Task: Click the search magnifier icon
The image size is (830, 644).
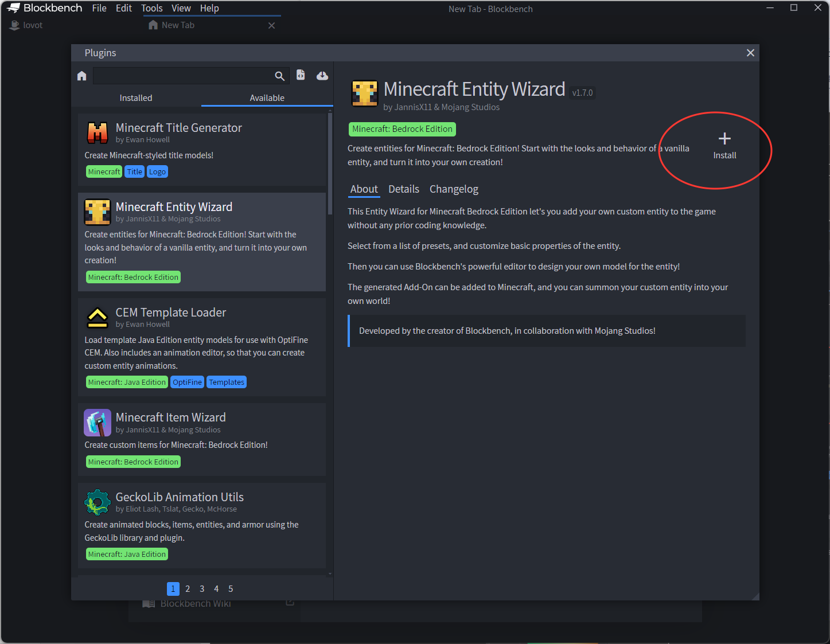Action: (x=279, y=76)
